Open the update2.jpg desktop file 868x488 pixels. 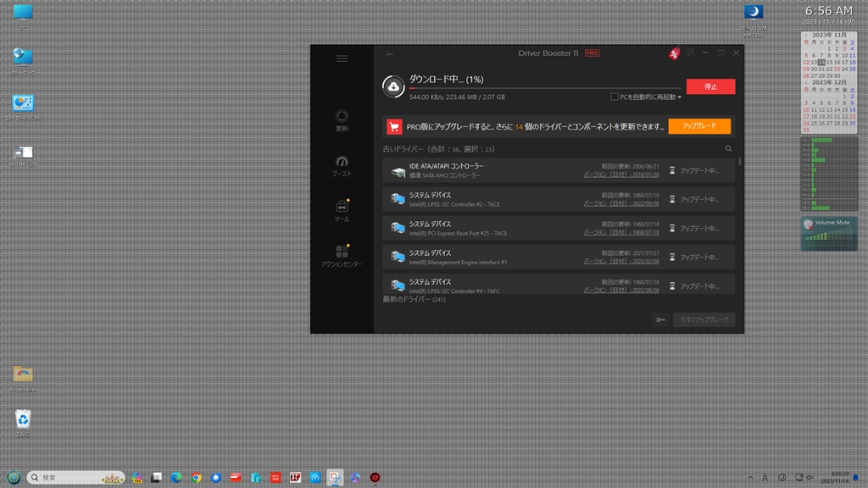[x=23, y=156]
